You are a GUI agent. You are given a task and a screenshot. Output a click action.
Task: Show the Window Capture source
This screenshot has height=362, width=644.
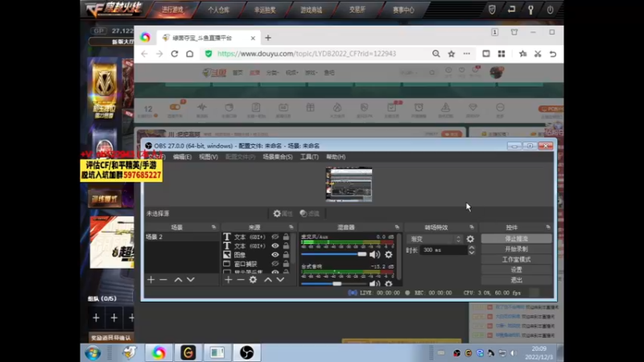pyautogui.click(x=275, y=264)
